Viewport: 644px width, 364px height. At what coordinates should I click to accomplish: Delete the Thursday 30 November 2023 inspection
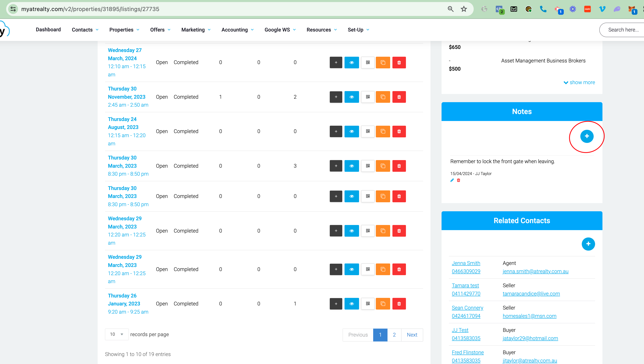pos(399,97)
